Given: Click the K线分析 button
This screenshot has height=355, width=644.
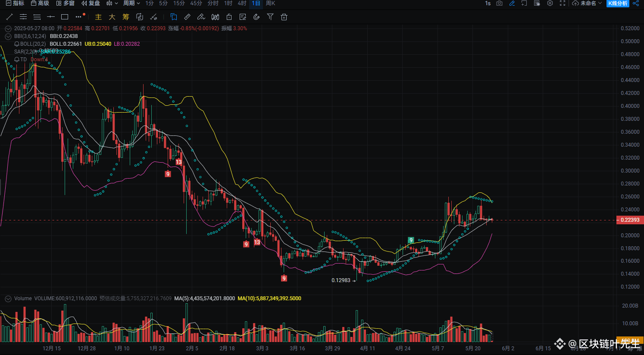Looking at the screenshot, I should point(618,3).
